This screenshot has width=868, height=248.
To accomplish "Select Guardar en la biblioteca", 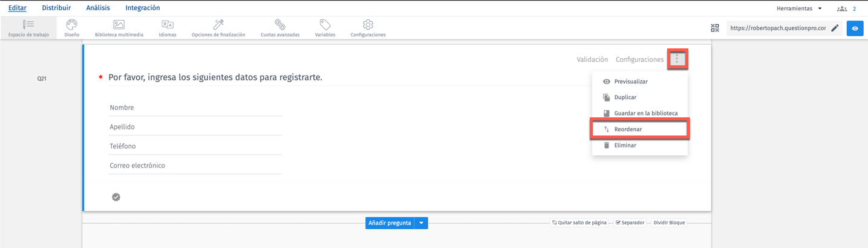I will click(x=639, y=113).
